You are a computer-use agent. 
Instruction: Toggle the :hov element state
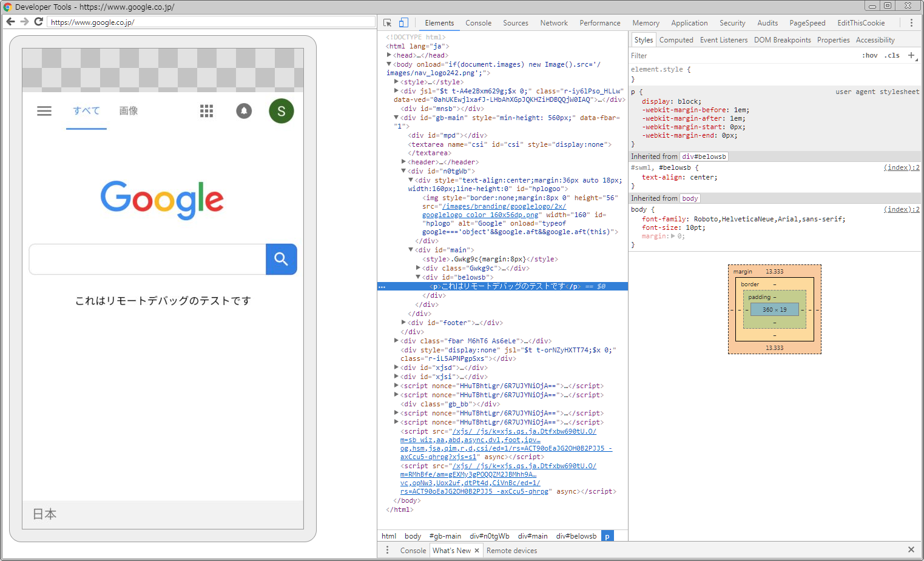click(x=870, y=55)
